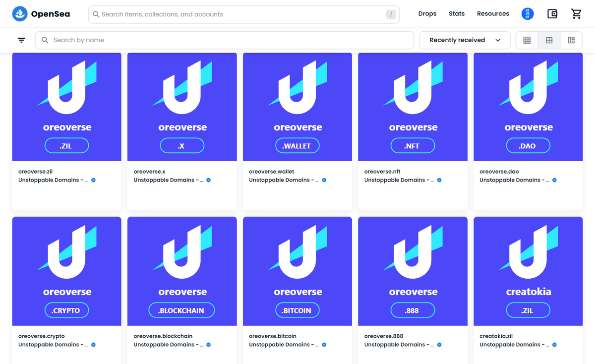Click the oreoverse.nft item name

382,172
